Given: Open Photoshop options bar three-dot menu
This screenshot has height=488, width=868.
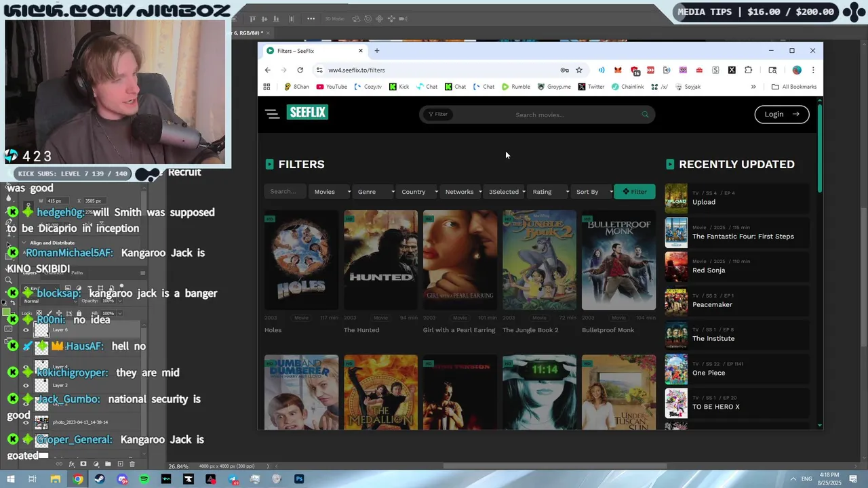Looking at the screenshot, I should [x=311, y=19].
